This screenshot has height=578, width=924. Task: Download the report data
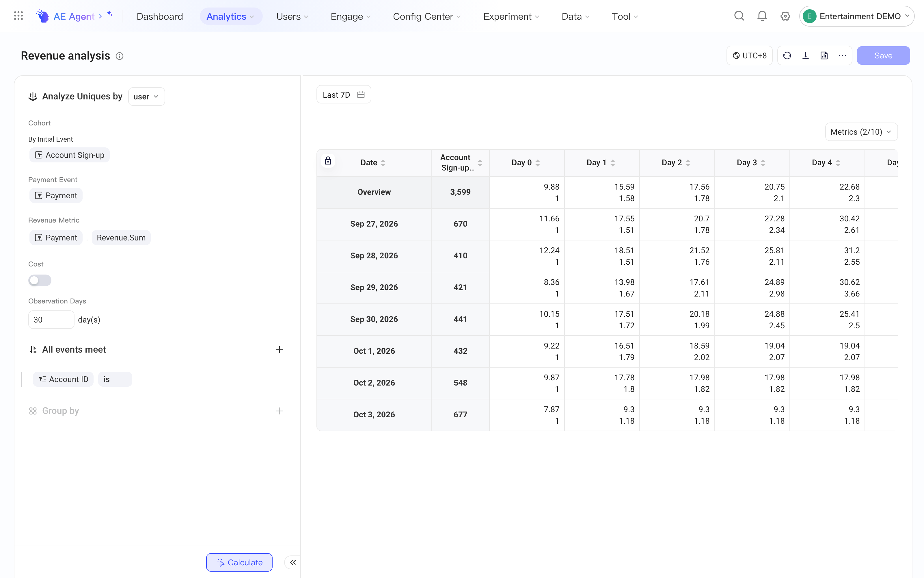pos(806,56)
